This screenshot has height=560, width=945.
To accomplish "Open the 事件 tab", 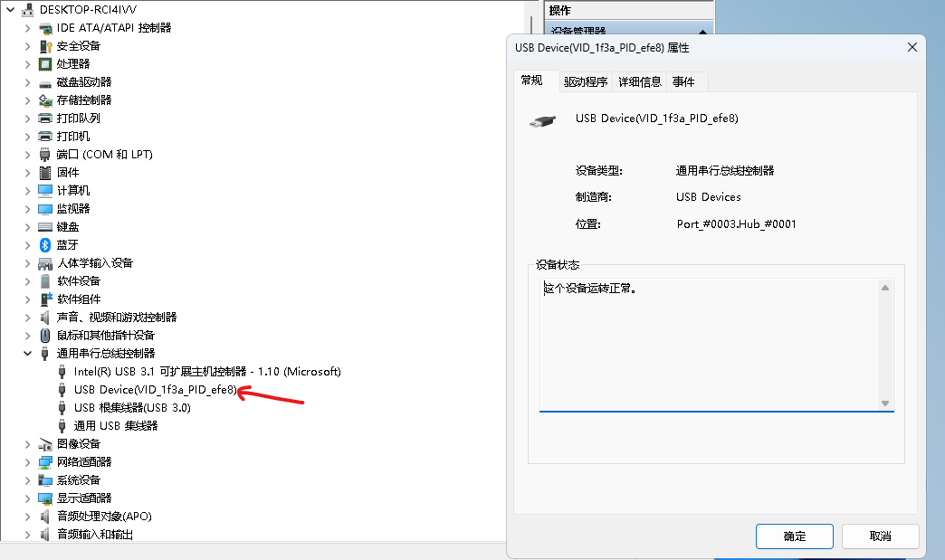I will [x=683, y=82].
